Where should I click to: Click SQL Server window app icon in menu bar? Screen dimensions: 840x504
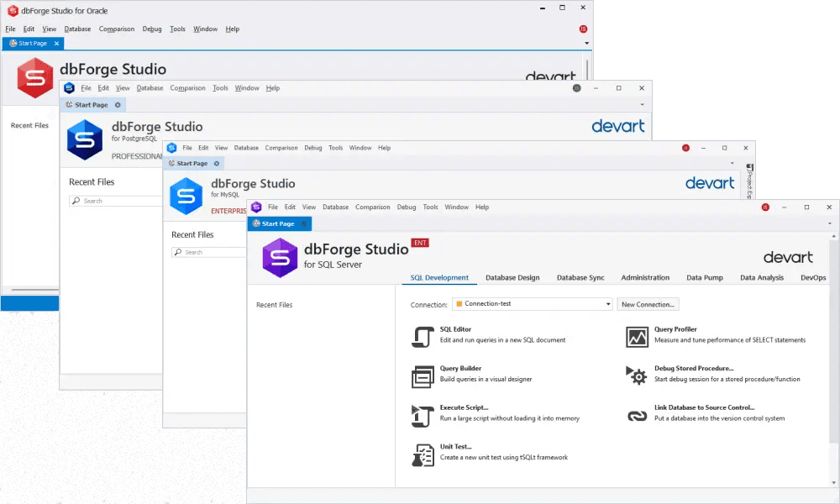point(256,207)
